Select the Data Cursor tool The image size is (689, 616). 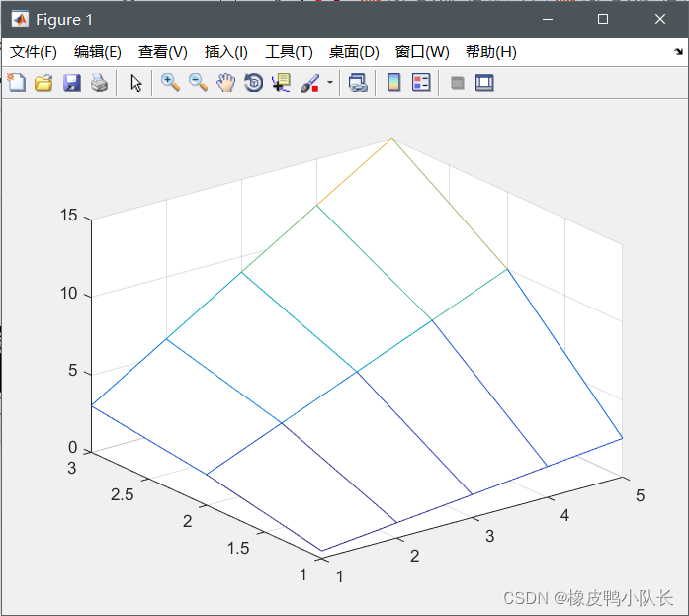(x=281, y=83)
